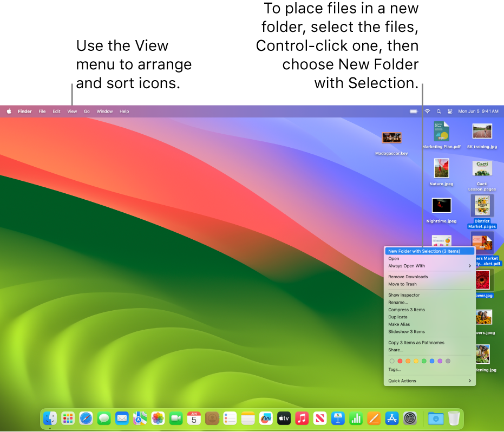
Task: Open the Downloads folder in the Dock
Action: pyautogui.click(x=436, y=418)
